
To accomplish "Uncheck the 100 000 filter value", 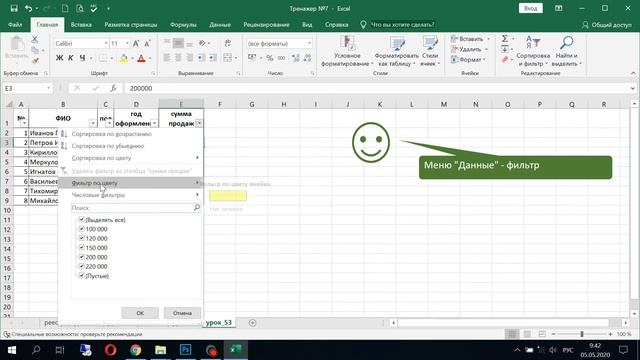I will click(x=82, y=229).
